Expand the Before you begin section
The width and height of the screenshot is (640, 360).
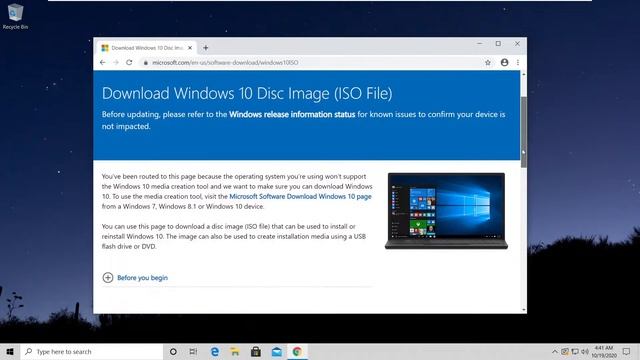point(108,278)
